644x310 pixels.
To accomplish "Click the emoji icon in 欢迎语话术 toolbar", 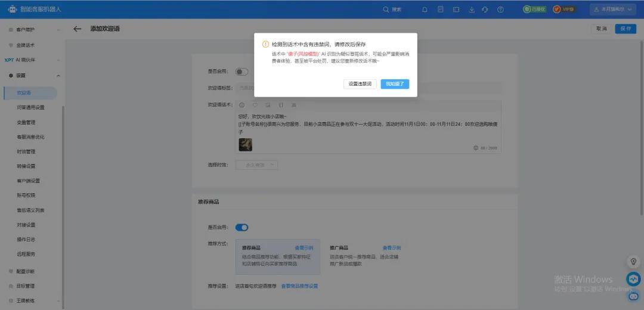I will pos(242,105).
